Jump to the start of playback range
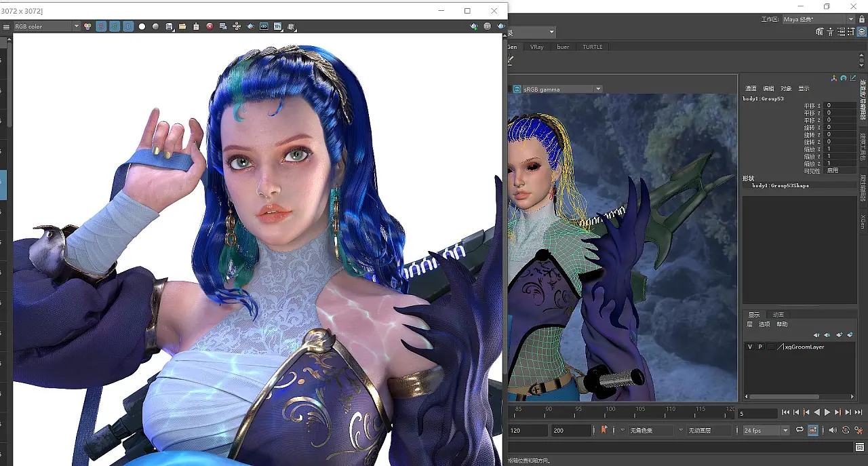The image size is (868, 466). pyautogui.click(x=785, y=412)
